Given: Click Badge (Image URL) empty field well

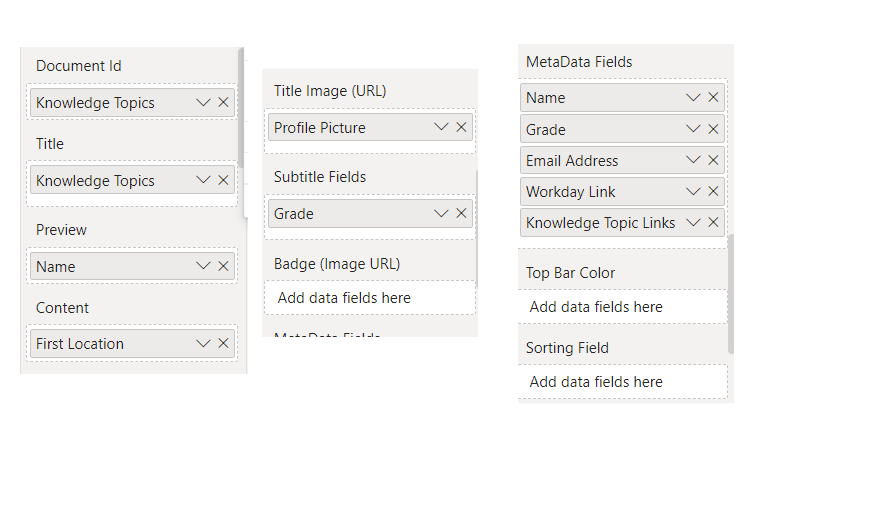Looking at the screenshot, I should (x=370, y=298).
